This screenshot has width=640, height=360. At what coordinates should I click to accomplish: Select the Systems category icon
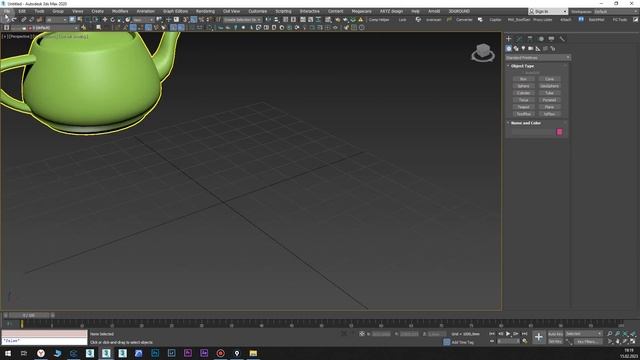[553, 49]
